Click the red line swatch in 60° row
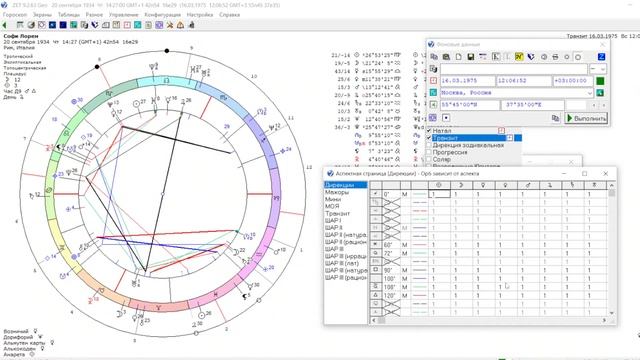 coord(420,245)
